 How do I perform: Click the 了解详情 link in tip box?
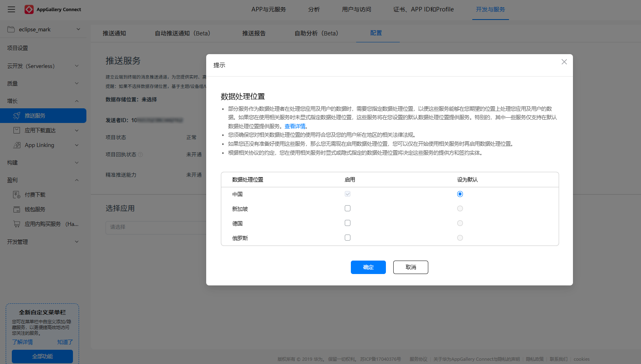click(x=22, y=342)
